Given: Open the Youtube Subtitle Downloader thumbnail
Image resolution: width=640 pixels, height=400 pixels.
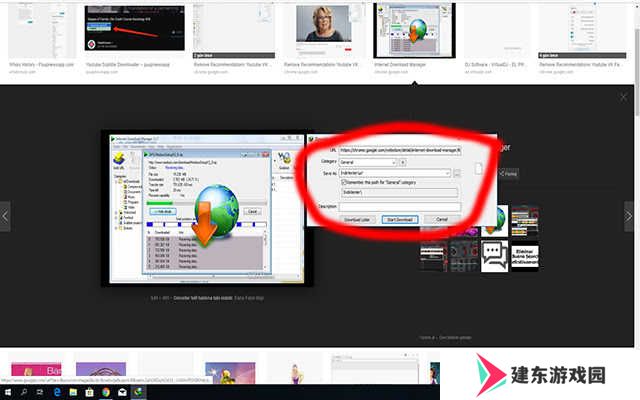Looking at the screenshot, I should pos(134,28).
